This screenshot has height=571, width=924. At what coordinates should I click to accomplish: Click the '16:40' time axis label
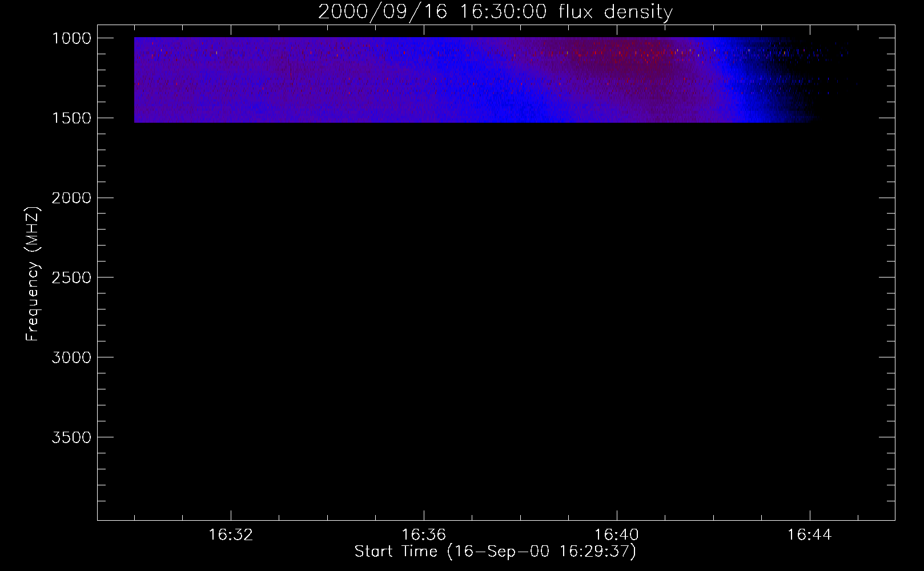(617, 535)
